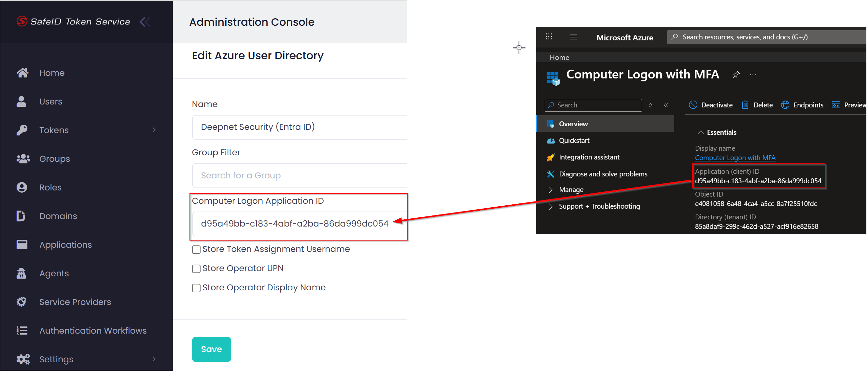This screenshot has height=373, width=868.
Task: Open the Computer Logon with MFA link
Action: [735, 158]
